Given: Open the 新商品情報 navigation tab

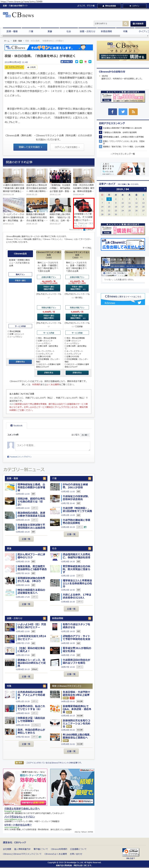Looking at the screenshot, I should coord(106,31).
